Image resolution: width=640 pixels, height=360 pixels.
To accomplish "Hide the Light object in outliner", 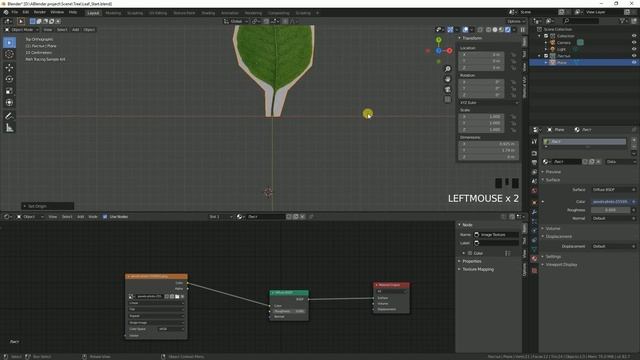I will coord(634,49).
